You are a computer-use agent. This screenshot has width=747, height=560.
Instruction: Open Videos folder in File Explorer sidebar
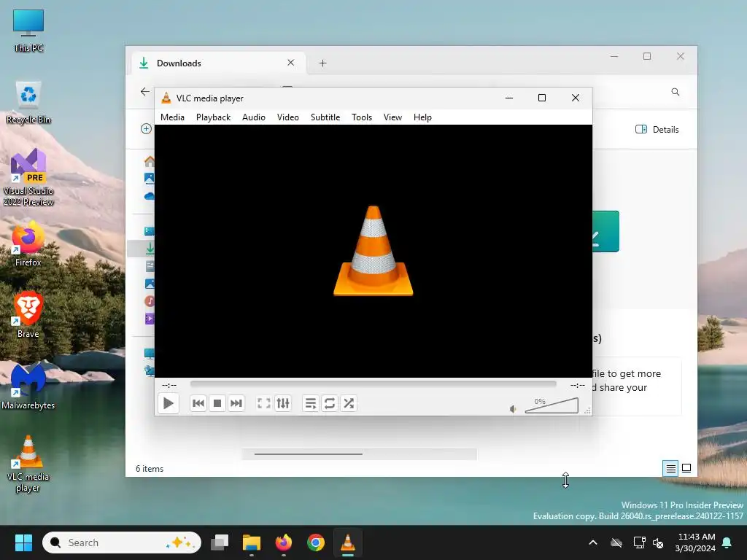(150, 319)
